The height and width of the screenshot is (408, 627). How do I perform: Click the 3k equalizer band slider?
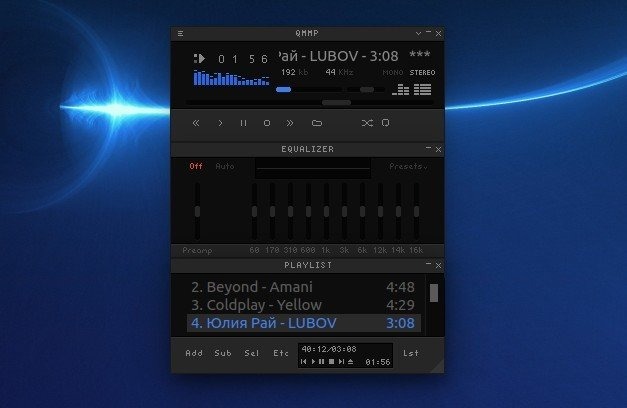(344, 211)
